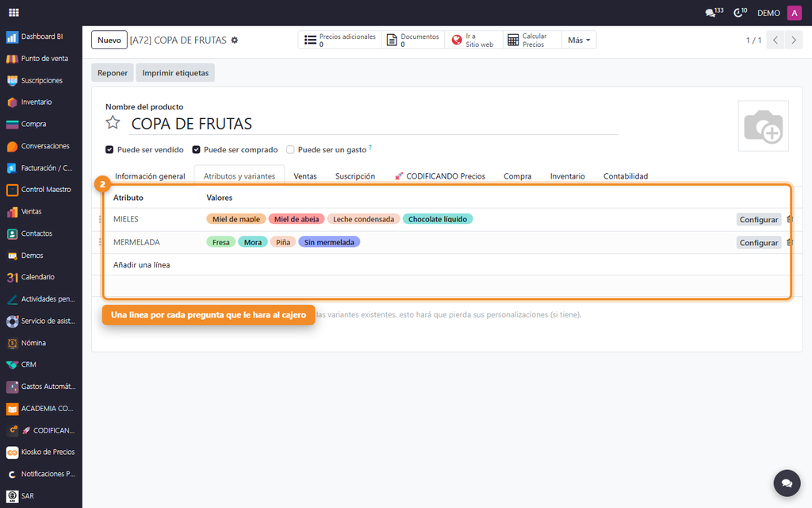Open Gastos Automáticos app icon
The height and width of the screenshot is (508, 812).
(x=13, y=387)
